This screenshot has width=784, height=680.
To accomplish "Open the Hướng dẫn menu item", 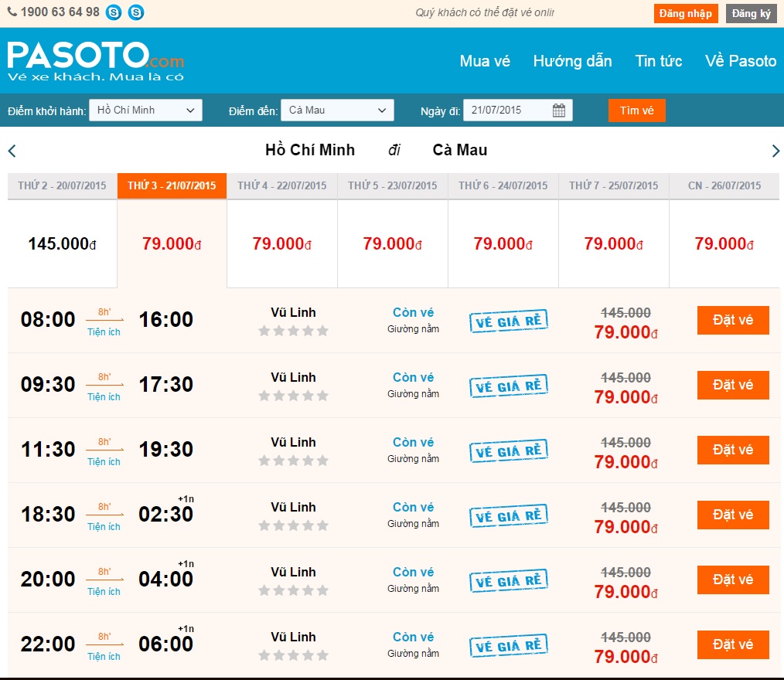I will (x=572, y=61).
